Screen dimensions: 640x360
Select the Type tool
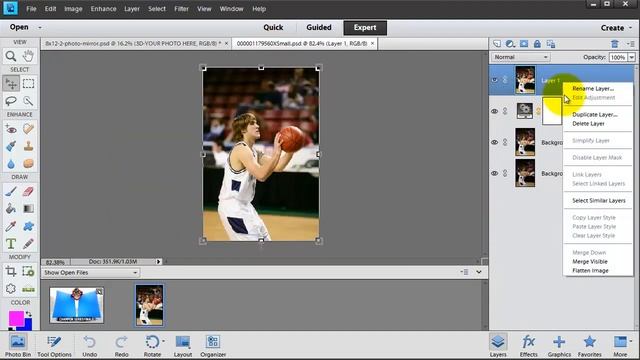[x=11, y=244]
